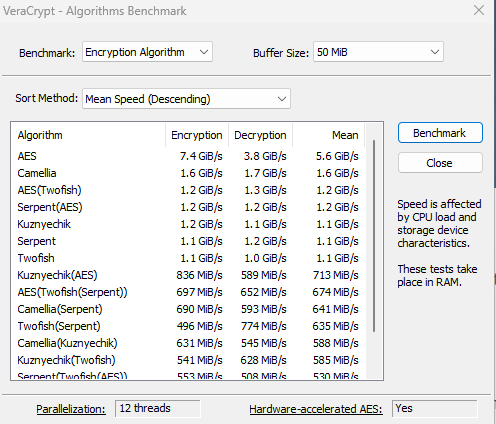496x424 pixels.
Task: Click the results list vertical scrollbar
Action: [x=374, y=236]
